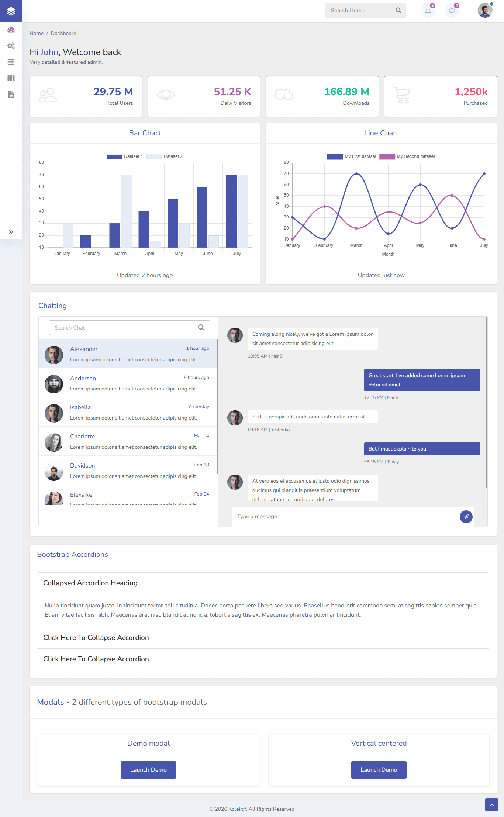The width and height of the screenshot is (504, 817).
Task: Click the Daily Visitors eye icon
Action: click(166, 95)
